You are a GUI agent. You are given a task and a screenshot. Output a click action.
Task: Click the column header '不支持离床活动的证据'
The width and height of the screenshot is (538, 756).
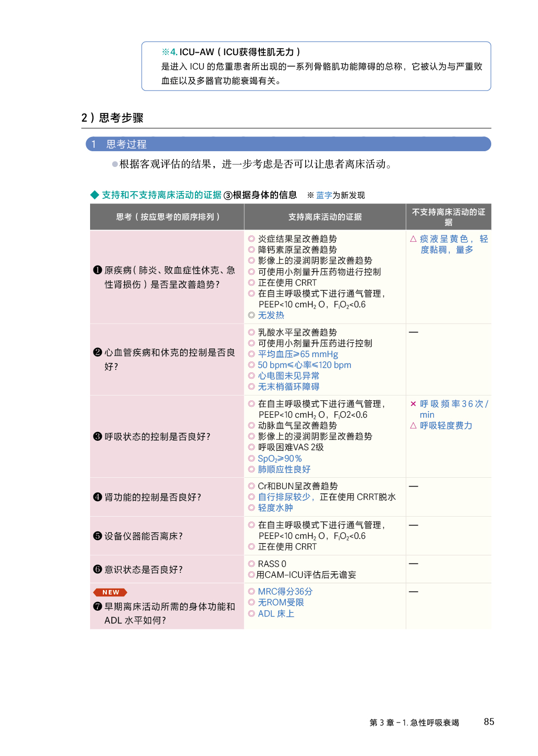448,217
